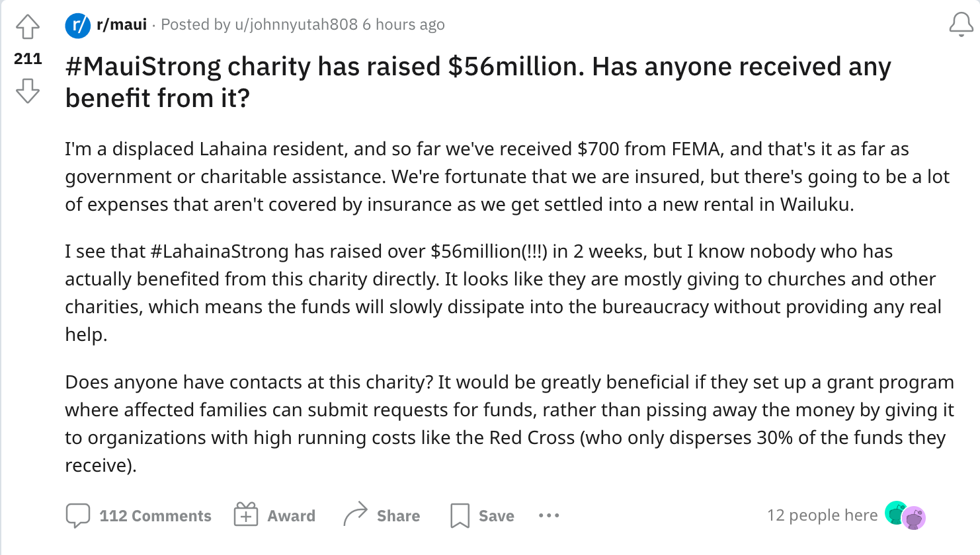Click the paragraph about #LahainaStrong raising funds
This screenshot has height=555, width=980.
click(x=503, y=293)
